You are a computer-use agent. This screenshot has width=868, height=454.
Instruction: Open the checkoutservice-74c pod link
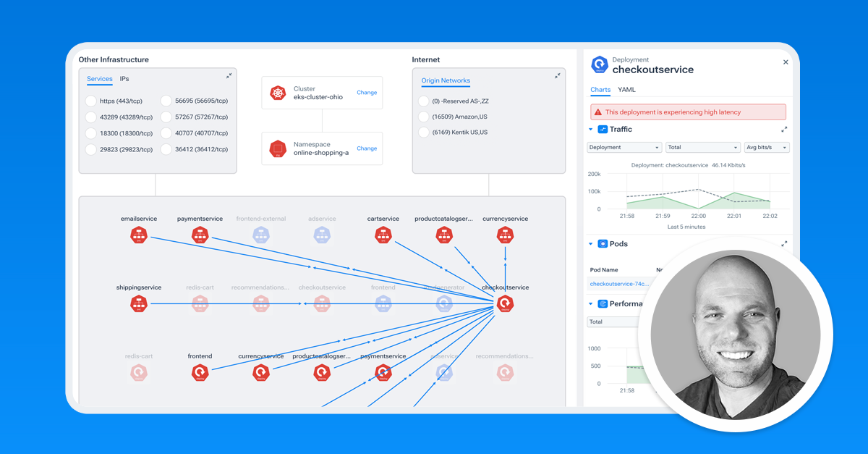point(619,284)
